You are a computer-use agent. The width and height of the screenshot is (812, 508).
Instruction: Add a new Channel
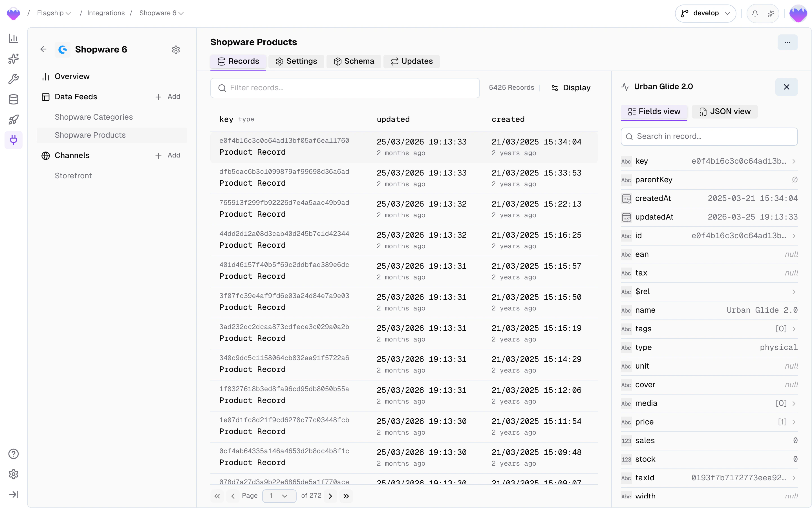[168, 156]
